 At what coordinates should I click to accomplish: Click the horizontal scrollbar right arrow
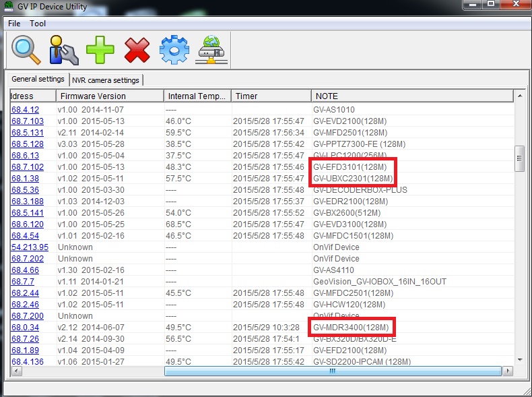(x=507, y=371)
